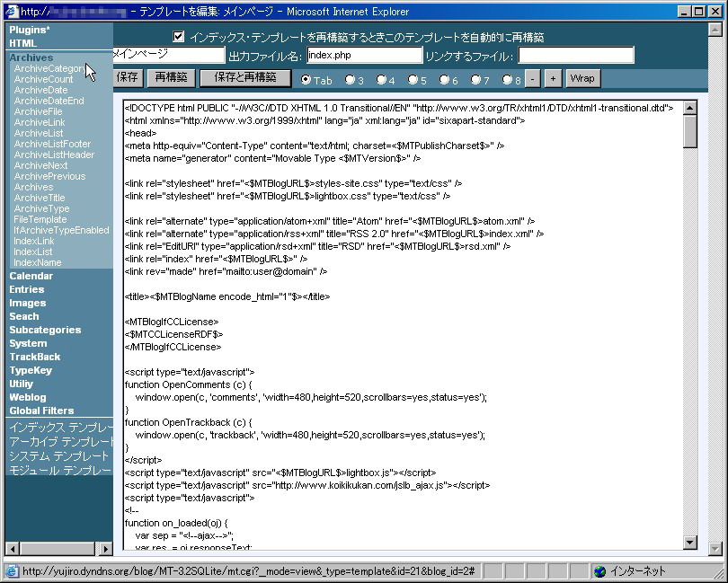This screenshot has width=728, height=583.
Task: Insert the IndexName tag
Action: click(x=38, y=262)
